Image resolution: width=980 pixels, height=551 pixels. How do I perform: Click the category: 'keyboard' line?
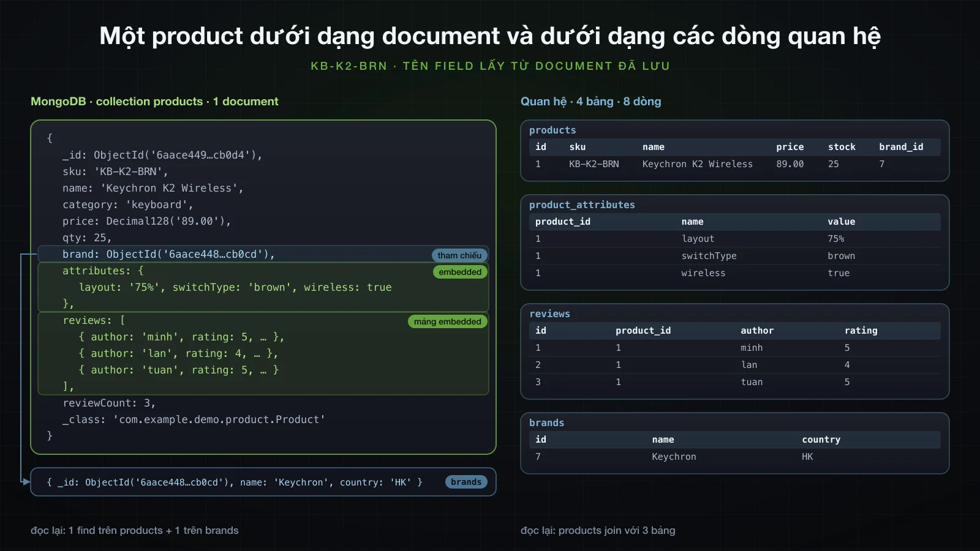(x=127, y=204)
